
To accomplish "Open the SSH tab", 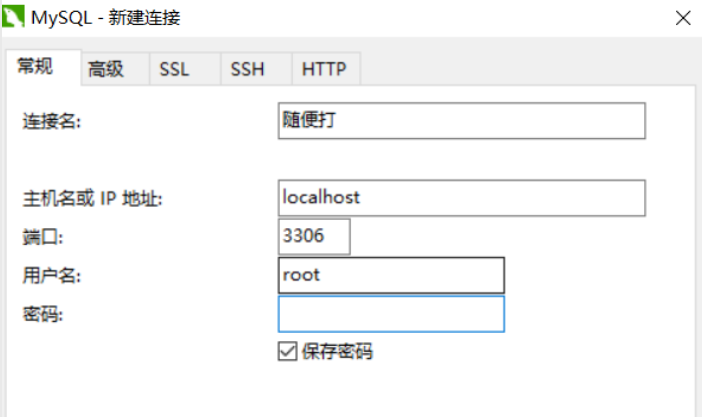I will [256, 69].
